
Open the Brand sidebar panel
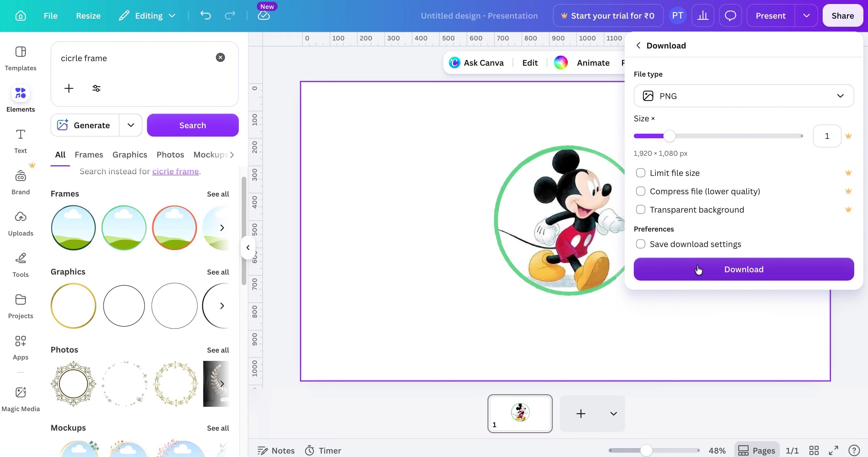coord(21,182)
